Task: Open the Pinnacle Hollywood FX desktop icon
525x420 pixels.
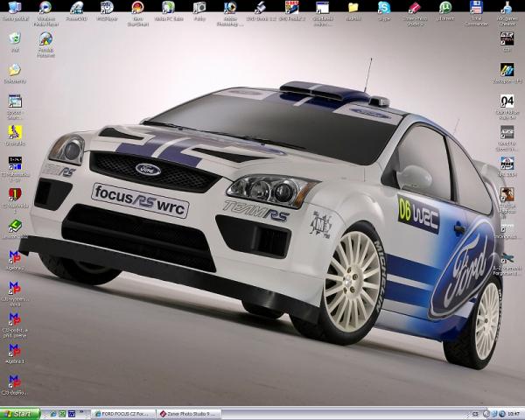Action: click(45, 40)
